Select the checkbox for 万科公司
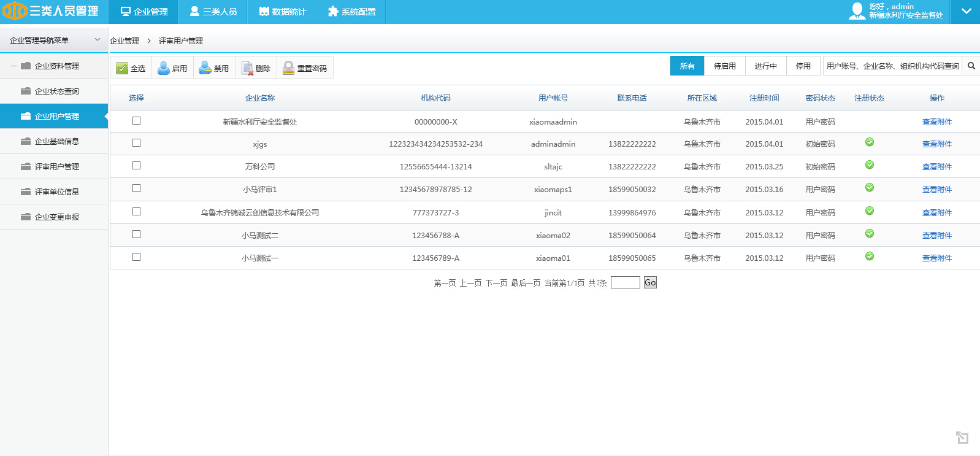980x456 pixels. 136,166
